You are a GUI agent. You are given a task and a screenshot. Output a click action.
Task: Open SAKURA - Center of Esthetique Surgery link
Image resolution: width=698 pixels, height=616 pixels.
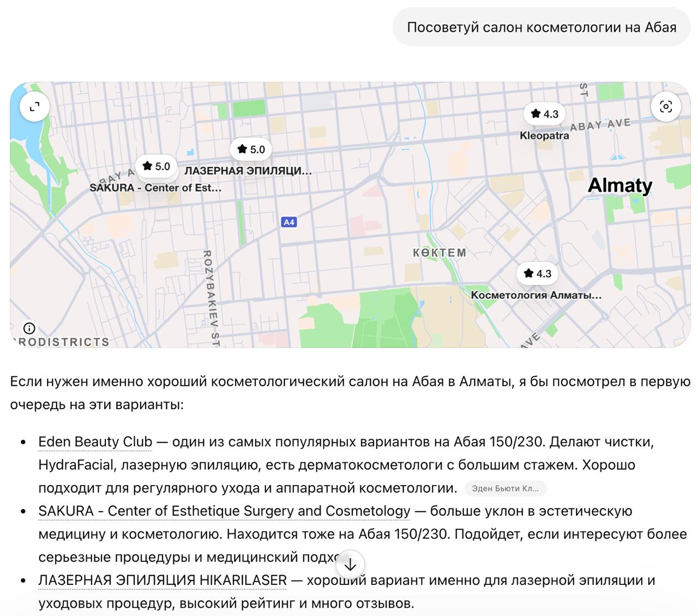coord(224,511)
